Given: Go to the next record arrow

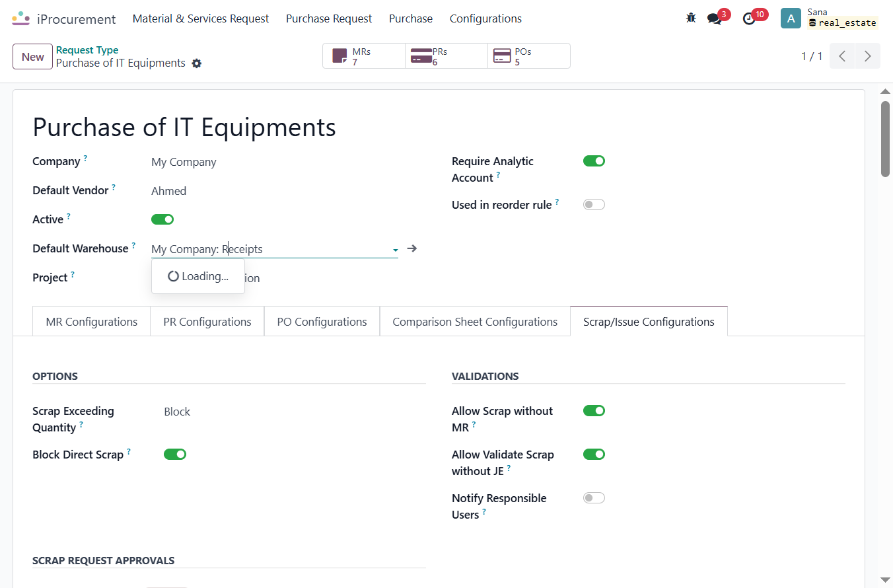Looking at the screenshot, I should pos(868,56).
